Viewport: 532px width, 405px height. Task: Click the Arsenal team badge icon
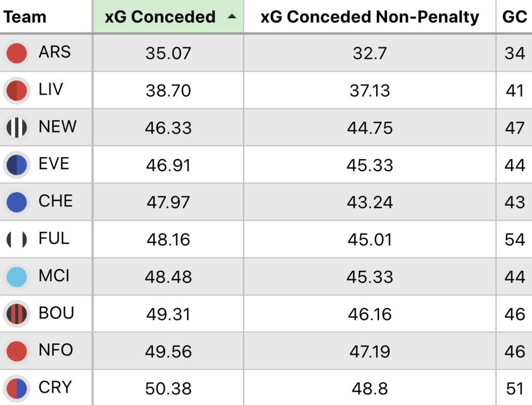click(x=17, y=53)
